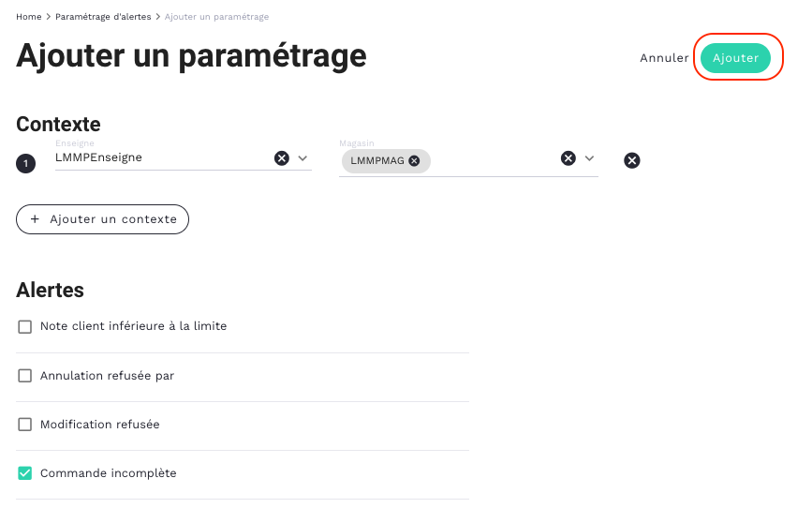The height and width of the screenshot is (508, 812).
Task: Navigate to "Paramétrage d'alertes" breadcrumb
Action: 103,17
